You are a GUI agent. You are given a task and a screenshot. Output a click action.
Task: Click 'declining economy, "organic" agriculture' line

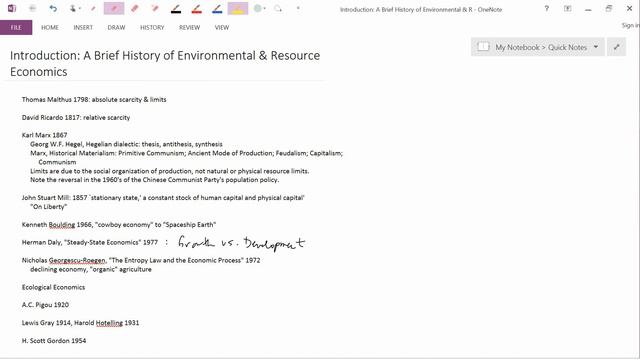tap(91, 269)
